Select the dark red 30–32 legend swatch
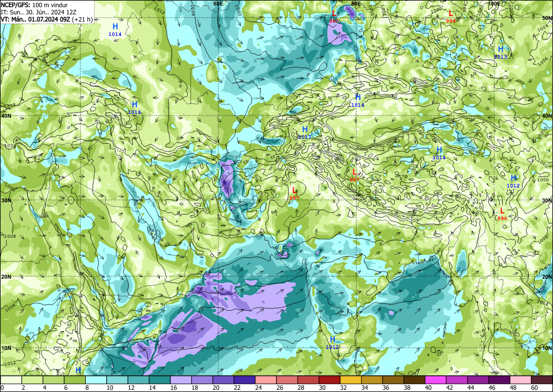 (x=330, y=380)
